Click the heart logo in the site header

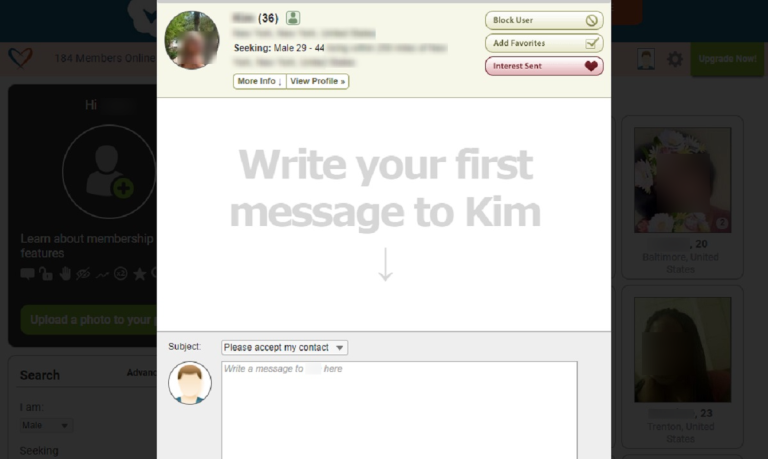[x=20, y=58]
